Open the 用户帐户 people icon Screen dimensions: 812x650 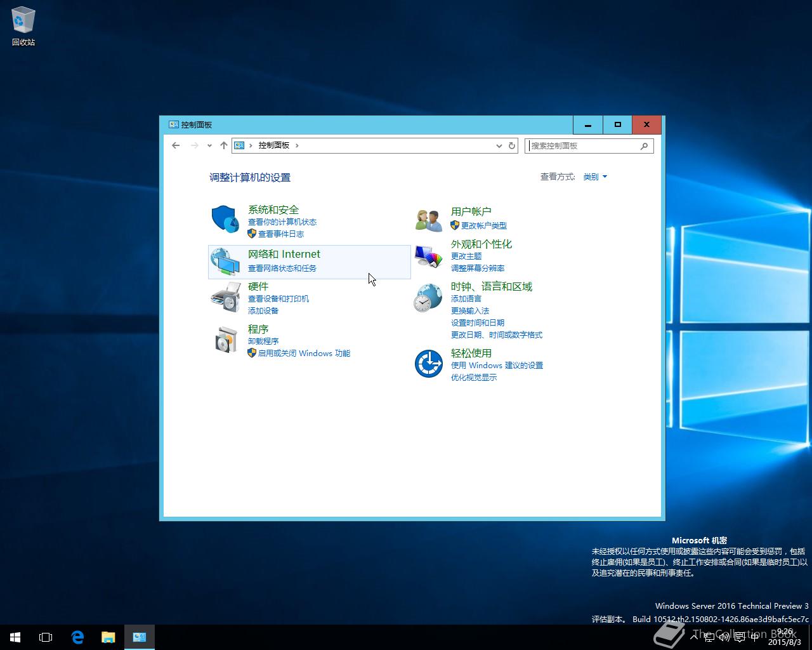429,221
